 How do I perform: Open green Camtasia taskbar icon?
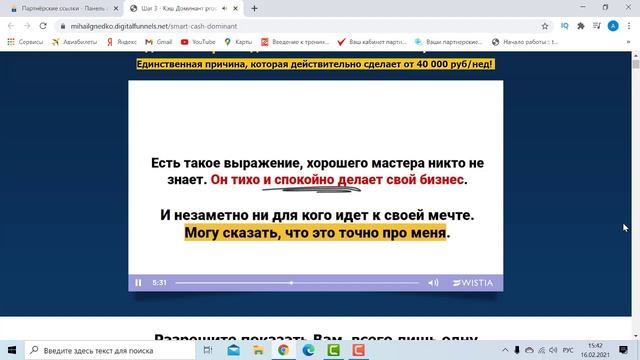click(x=333, y=350)
